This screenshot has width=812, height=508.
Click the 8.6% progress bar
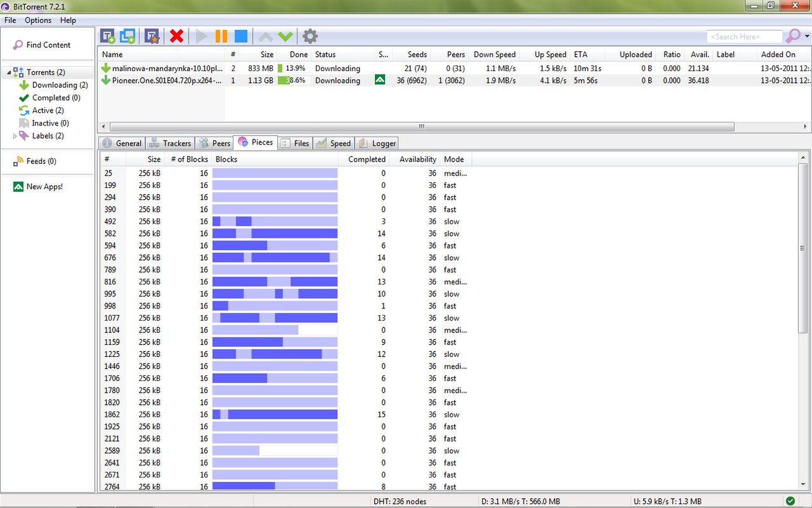tap(292, 81)
